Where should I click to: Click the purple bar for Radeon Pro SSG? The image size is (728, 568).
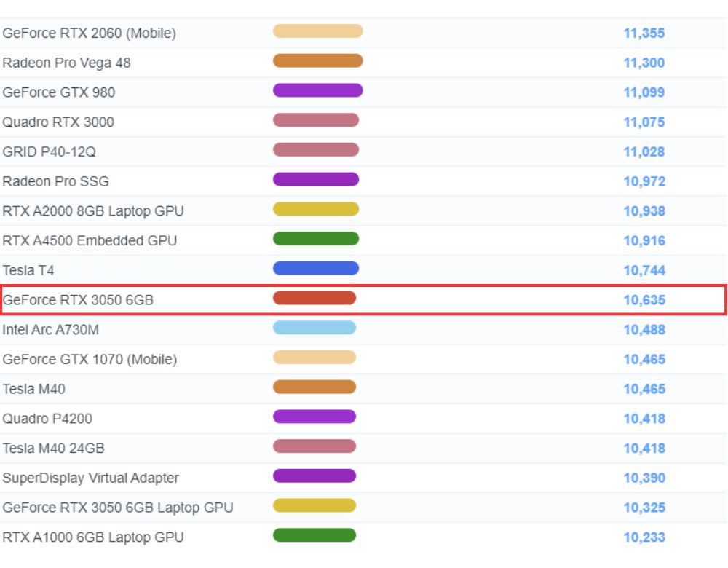pyautogui.click(x=316, y=179)
